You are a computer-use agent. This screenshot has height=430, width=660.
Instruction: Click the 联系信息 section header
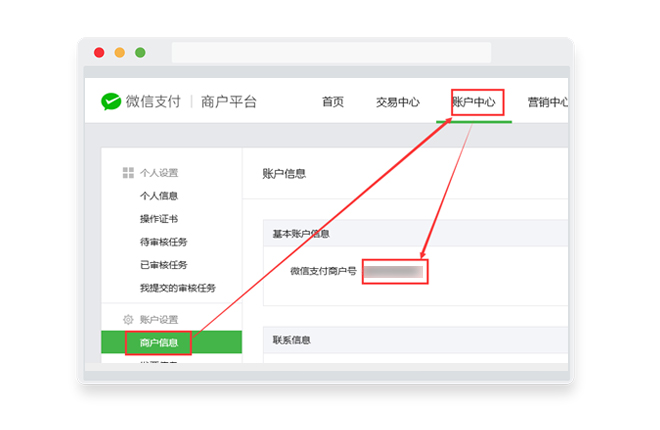[x=292, y=340]
